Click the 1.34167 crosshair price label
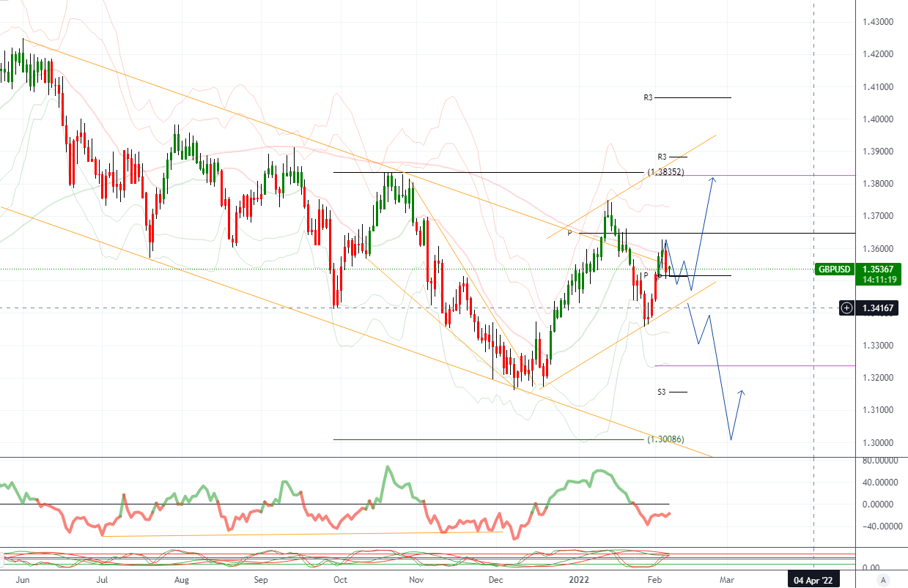The width and height of the screenshot is (908, 588). (878, 308)
